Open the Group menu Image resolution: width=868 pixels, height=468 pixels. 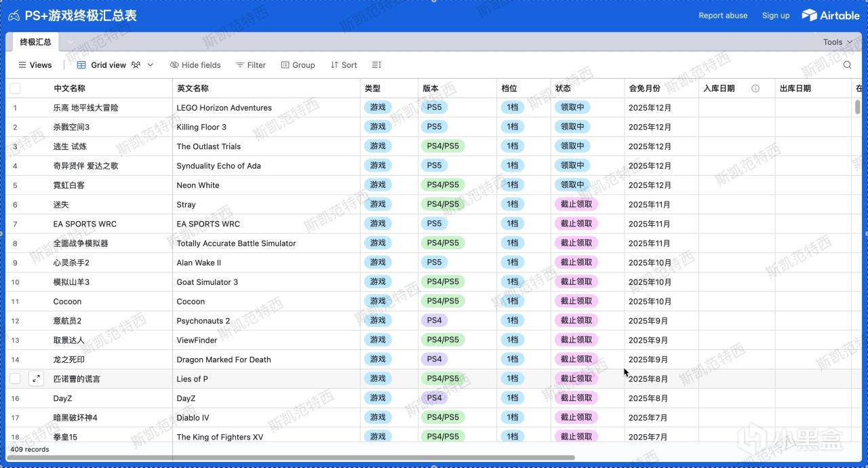(298, 65)
